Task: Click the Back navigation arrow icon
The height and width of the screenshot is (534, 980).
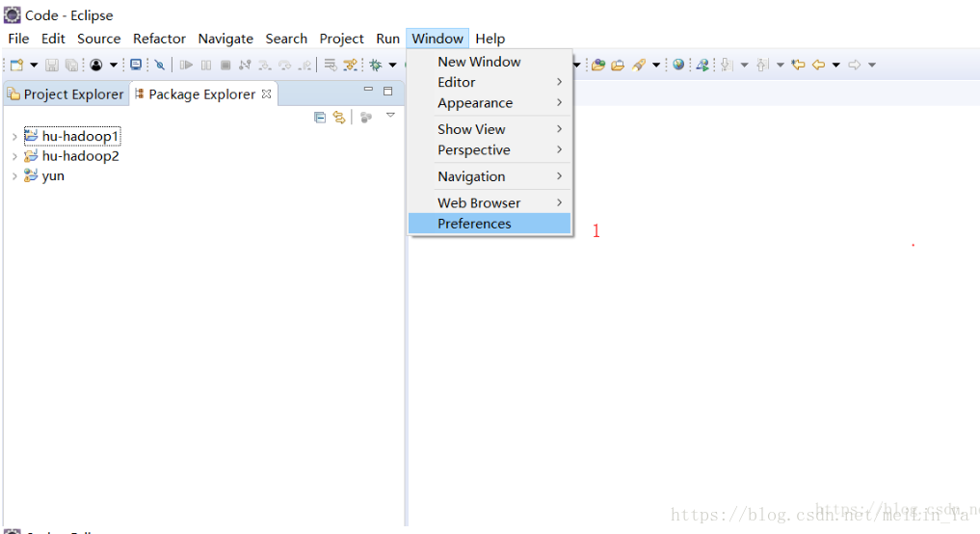Action: [818, 65]
